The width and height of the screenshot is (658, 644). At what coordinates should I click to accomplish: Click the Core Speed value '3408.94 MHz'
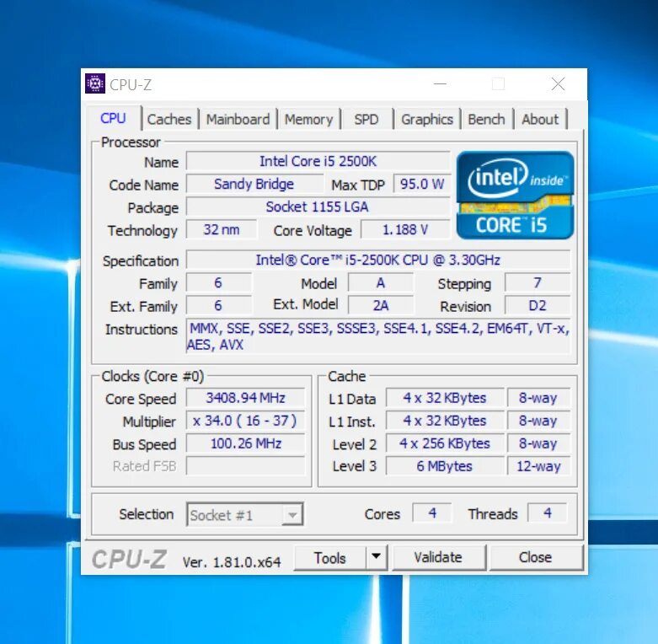[245, 398]
